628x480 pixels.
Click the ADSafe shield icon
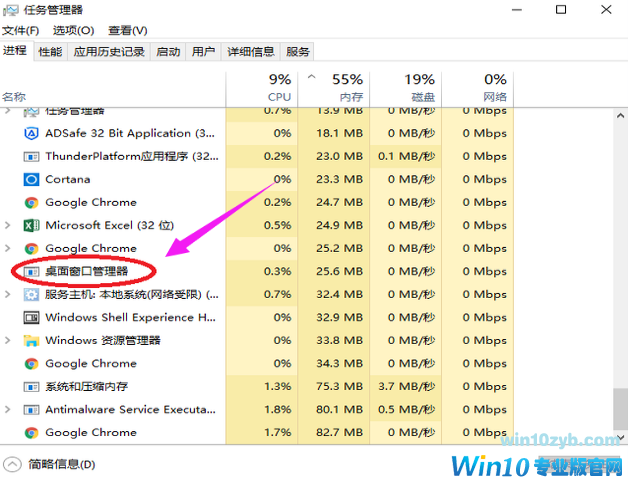(x=31, y=133)
